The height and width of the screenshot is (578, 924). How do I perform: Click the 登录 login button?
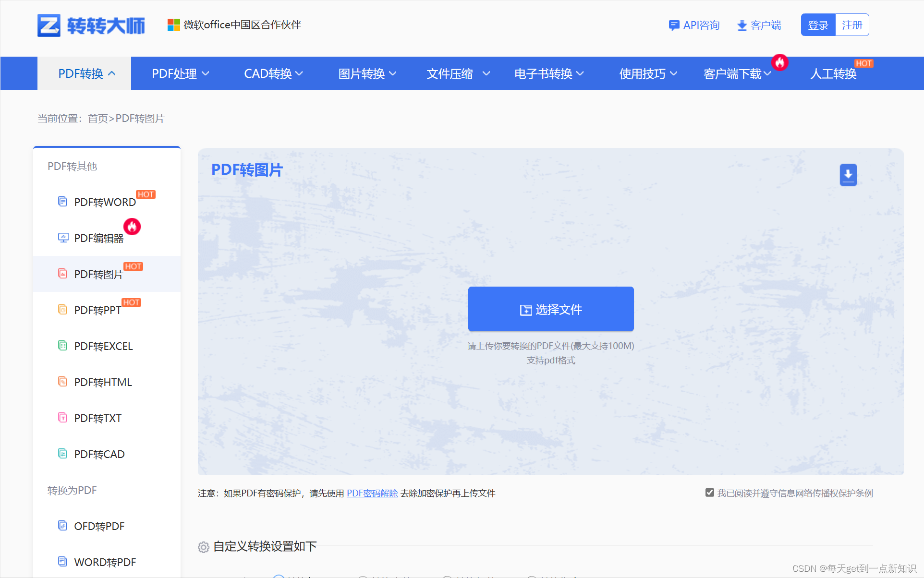[818, 25]
